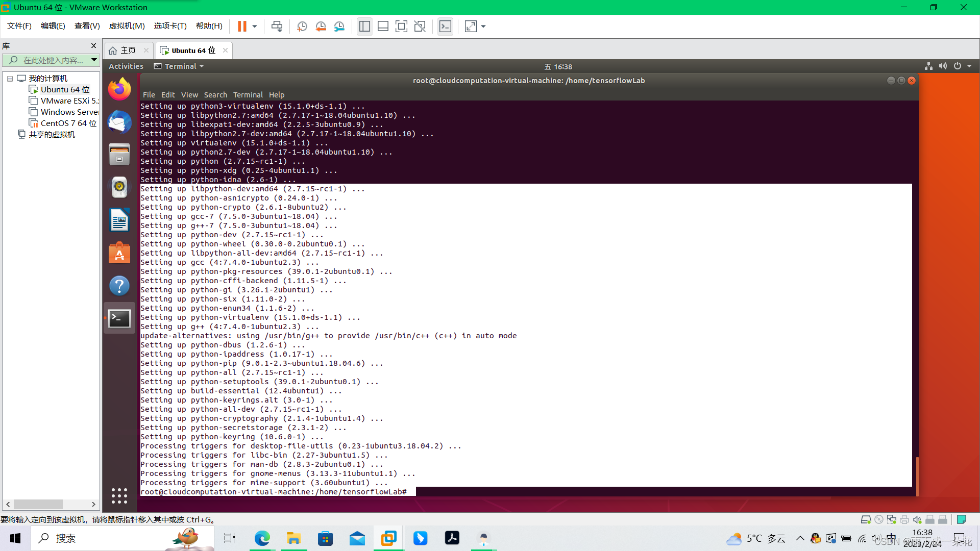Open the pause button dropdown arrow

pyautogui.click(x=255, y=27)
